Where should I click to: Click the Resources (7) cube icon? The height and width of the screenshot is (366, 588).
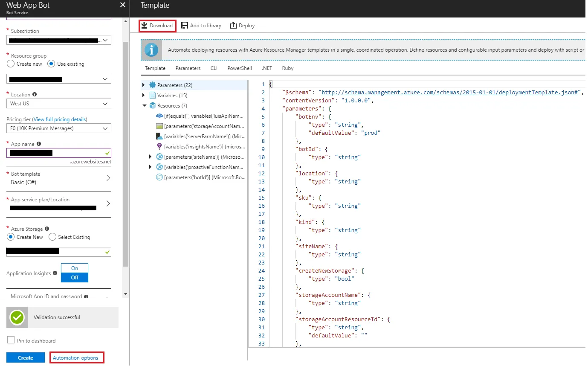tap(153, 106)
